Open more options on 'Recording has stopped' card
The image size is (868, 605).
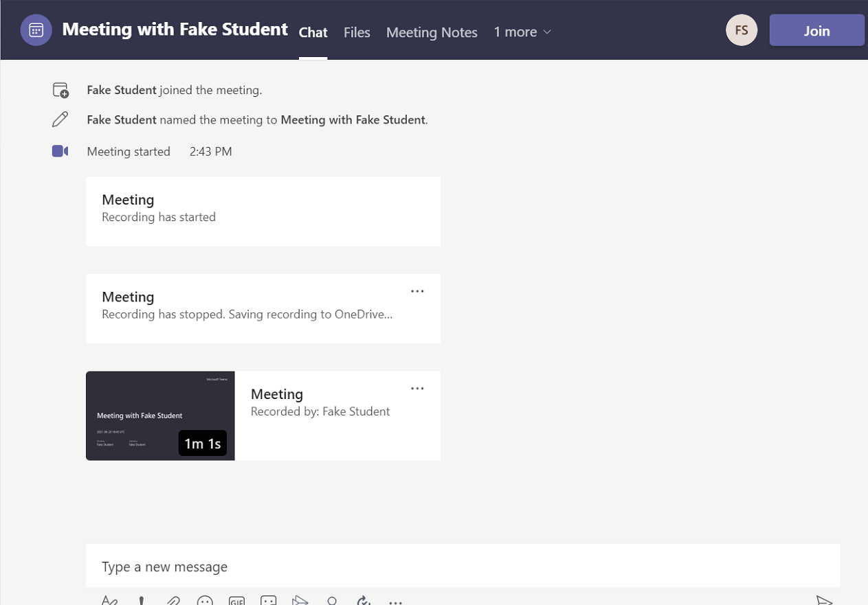pyautogui.click(x=417, y=291)
